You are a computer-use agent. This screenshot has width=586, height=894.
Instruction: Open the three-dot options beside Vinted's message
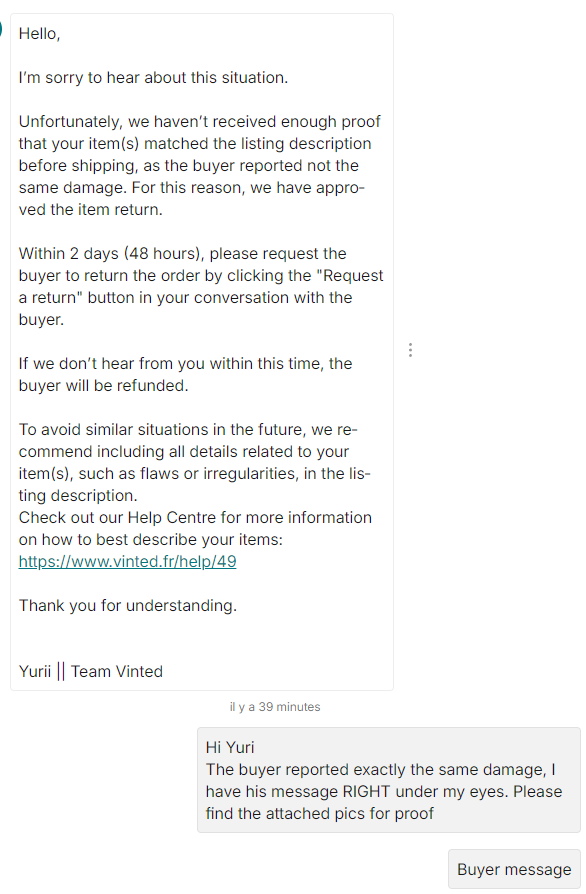coord(410,350)
